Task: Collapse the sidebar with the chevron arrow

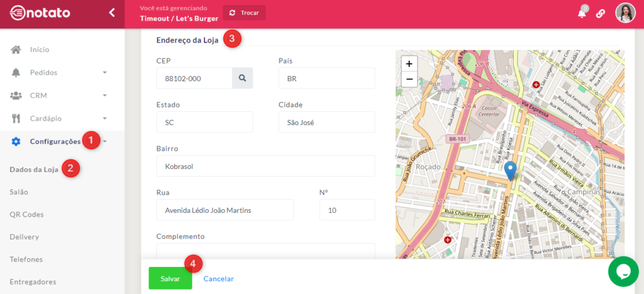Action: coord(112,13)
